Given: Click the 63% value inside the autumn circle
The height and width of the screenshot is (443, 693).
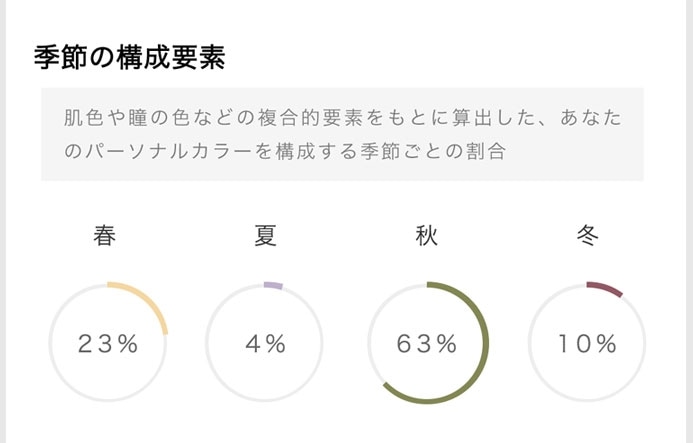Looking at the screenshot, I should (427, 344).
